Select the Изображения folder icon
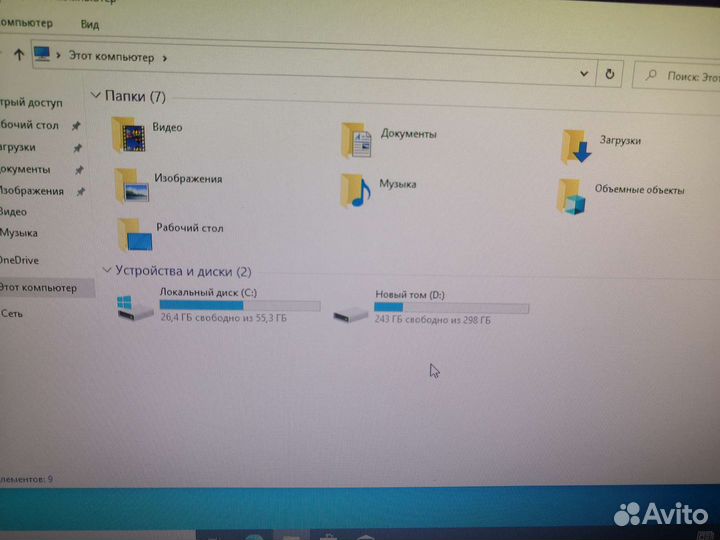 [x=130, y=184]
